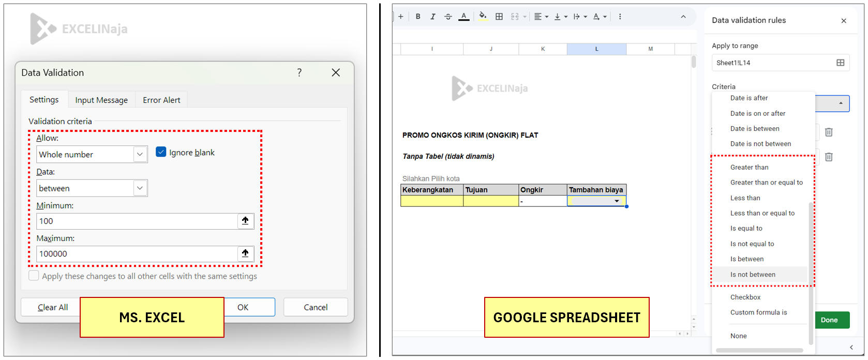
Task: Delete the first criteria item with trash icon
Action: [x=829, y=132]
